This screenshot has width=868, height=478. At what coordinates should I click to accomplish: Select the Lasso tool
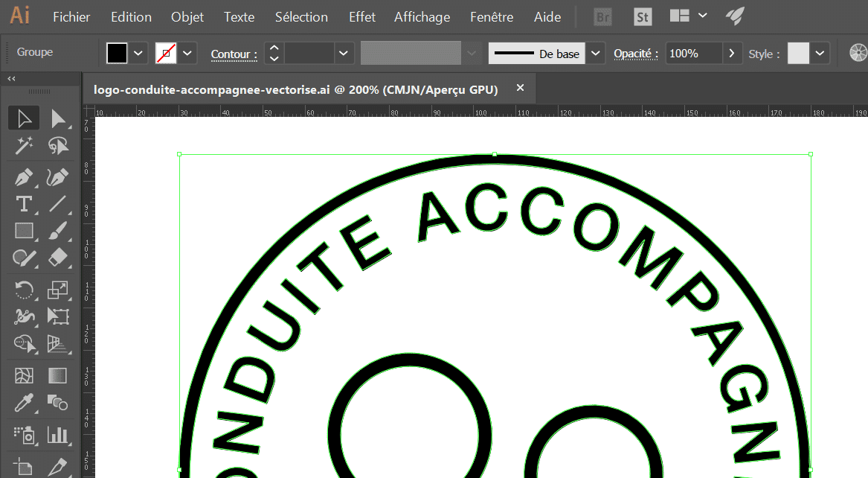coord(57,146)
